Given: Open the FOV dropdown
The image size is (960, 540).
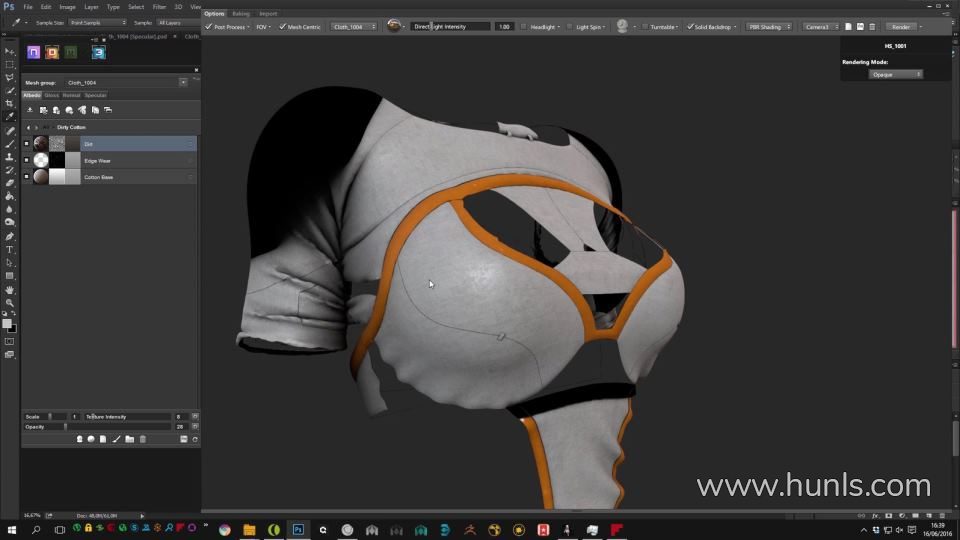Looking at the screenshot, I should 263,27.
